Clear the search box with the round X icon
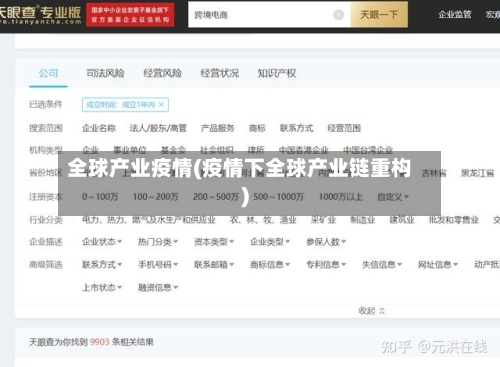The height and width of the screenshot is (367, 500). 338,15
